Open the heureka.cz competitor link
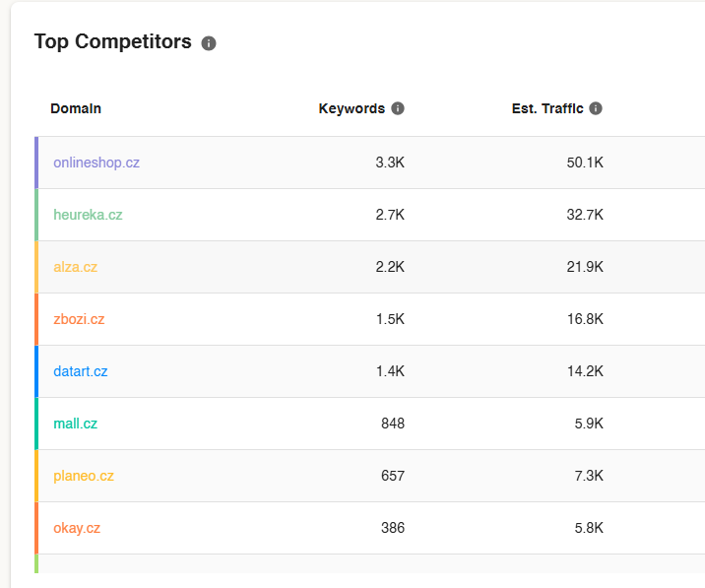 (88, 215)
